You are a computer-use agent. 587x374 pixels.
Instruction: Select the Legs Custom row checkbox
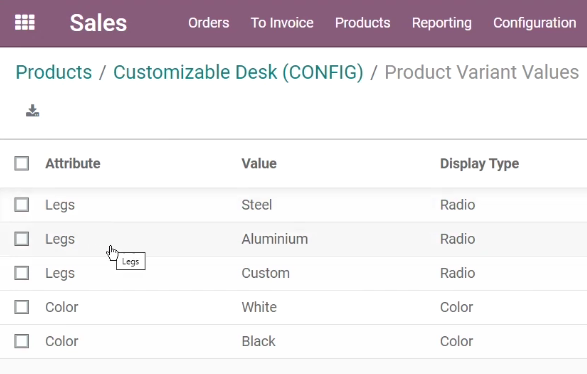click(22, 273)
